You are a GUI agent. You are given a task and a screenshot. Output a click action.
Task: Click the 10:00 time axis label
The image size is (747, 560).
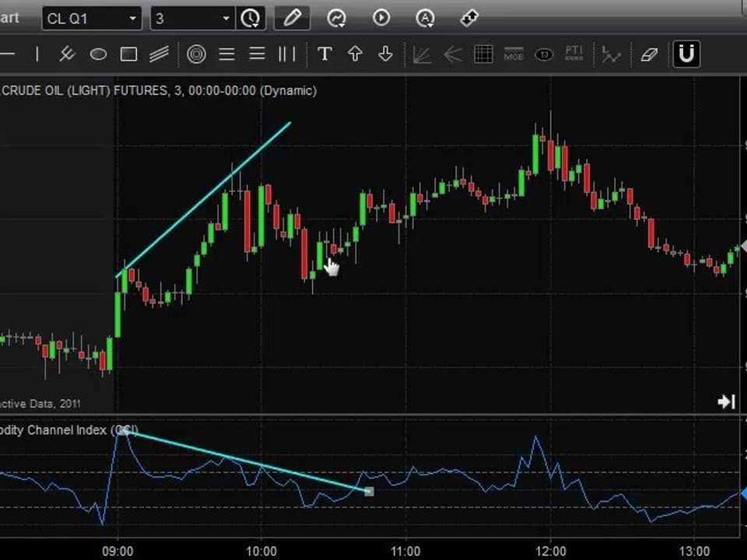261,551
